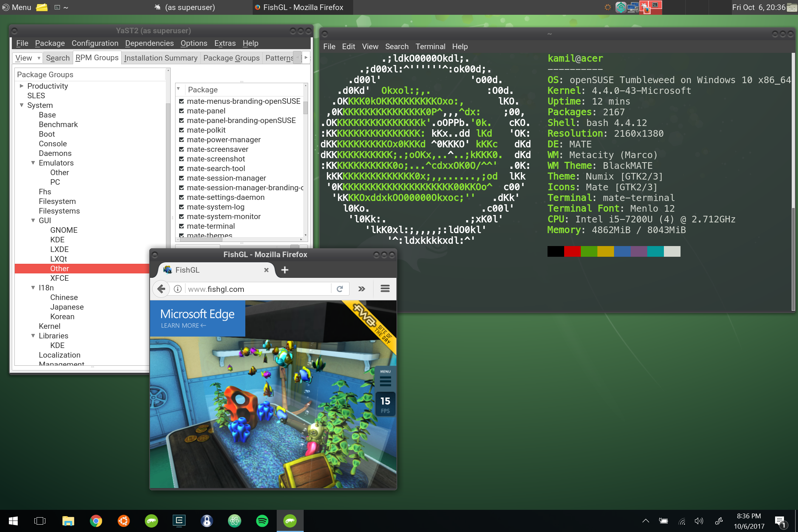Show site info icon in address bar

[x=178, y=289]
